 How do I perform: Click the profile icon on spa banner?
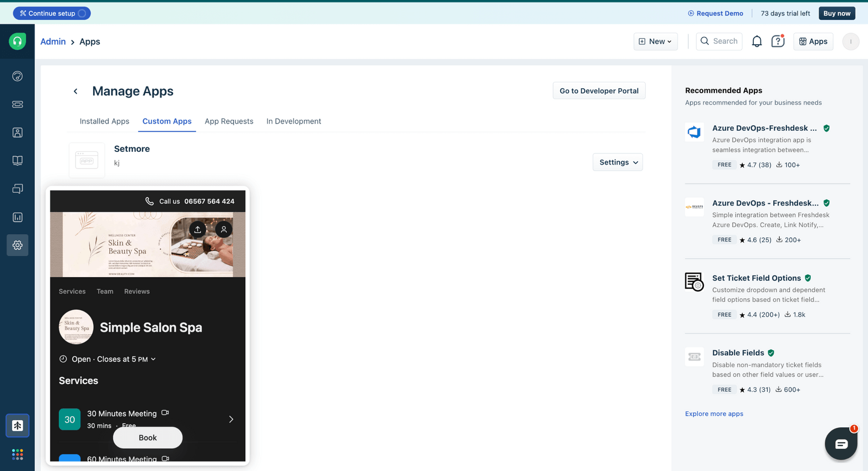click(224, 229)
